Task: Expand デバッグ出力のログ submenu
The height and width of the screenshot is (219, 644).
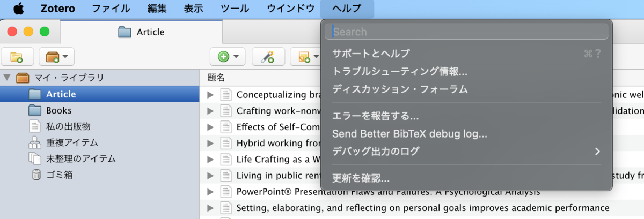Action: coord(466,152)
